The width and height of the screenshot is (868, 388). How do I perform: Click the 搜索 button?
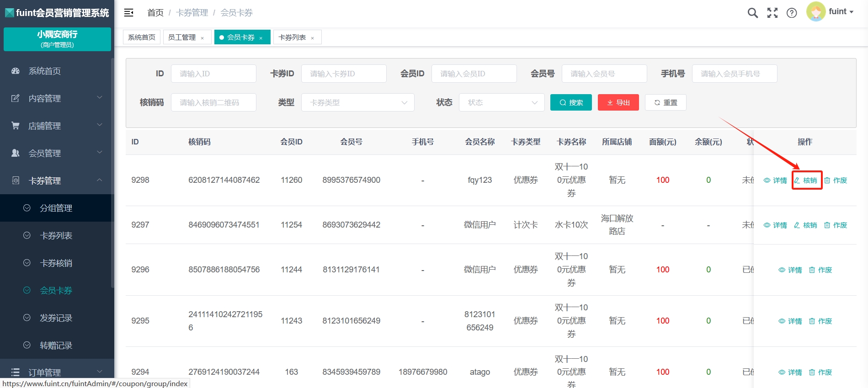[x=571, y=102]
